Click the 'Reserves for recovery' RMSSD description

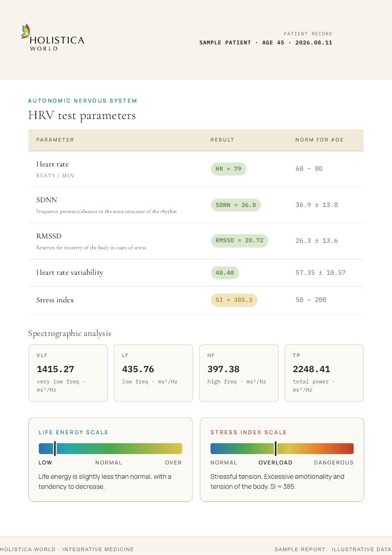[91, 248]
